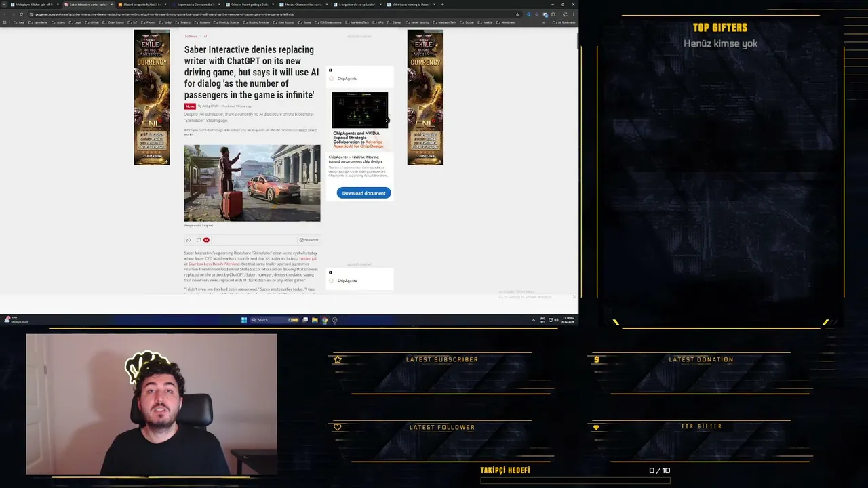Expand the GitHub bookmarks folder
The height and width of the screenshot is (488, 868).
(92, 22)
